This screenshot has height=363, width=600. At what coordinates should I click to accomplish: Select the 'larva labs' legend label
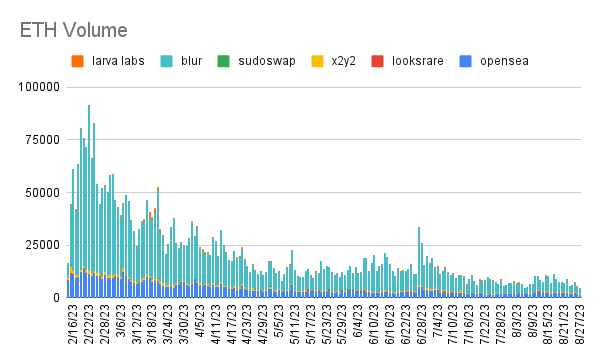point(118,61)
